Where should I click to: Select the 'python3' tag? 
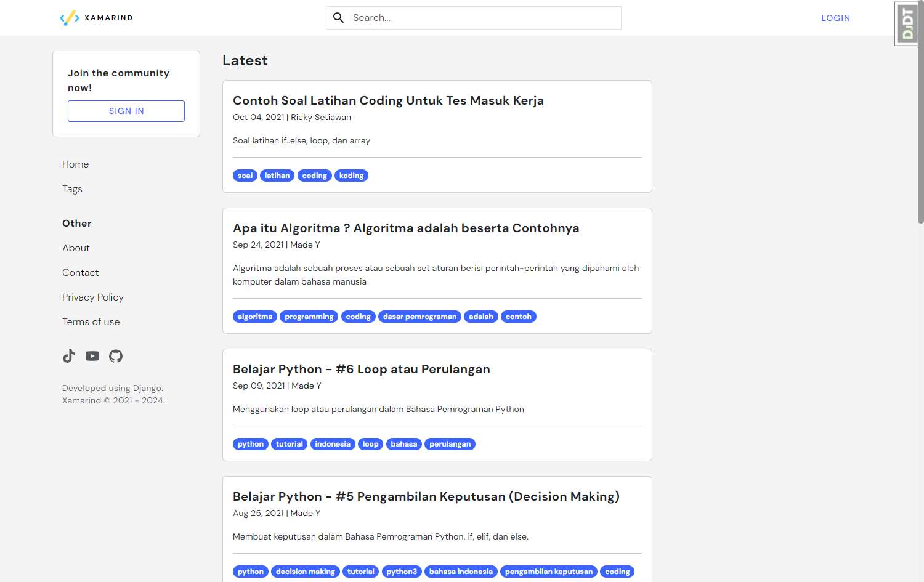coord(402,572)
